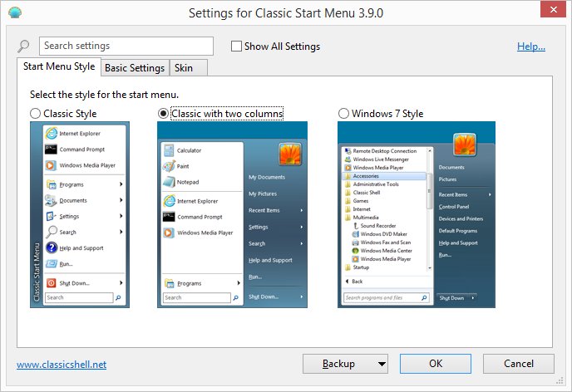
Task: Click the user picture in Windows 7 preview
Action: pos(464,145)
